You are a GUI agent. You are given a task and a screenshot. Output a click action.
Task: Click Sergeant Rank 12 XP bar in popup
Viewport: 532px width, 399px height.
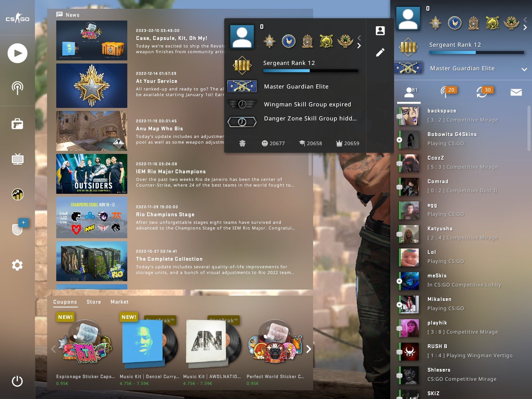point(310,71)
